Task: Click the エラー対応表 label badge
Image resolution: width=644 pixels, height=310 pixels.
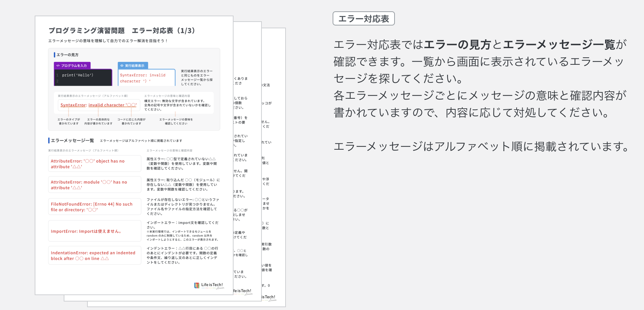Action: (363, 18)
